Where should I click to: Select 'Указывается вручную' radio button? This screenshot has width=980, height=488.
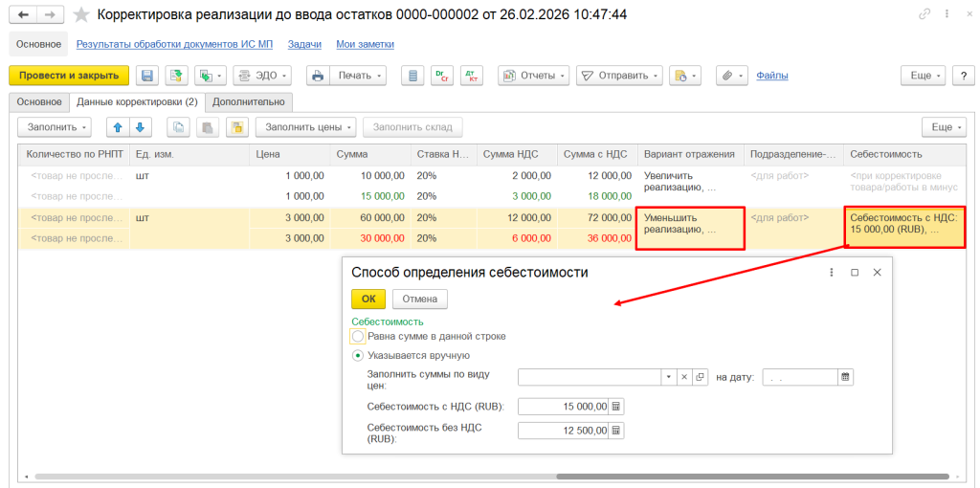click(359, 355)
